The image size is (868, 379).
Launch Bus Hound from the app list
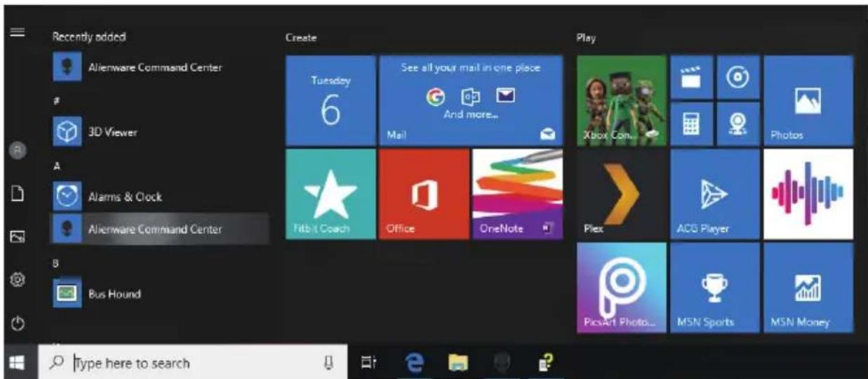(x=160, y=294)
